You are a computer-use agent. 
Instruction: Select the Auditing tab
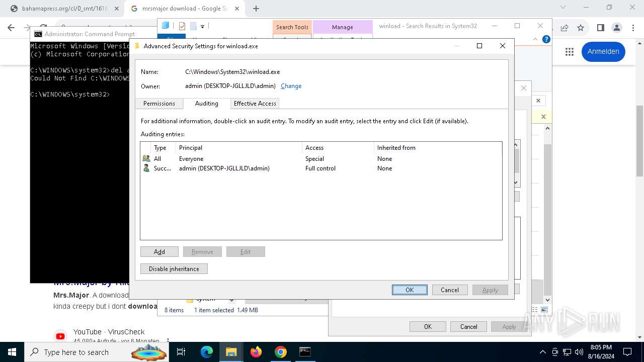[206, 104]
